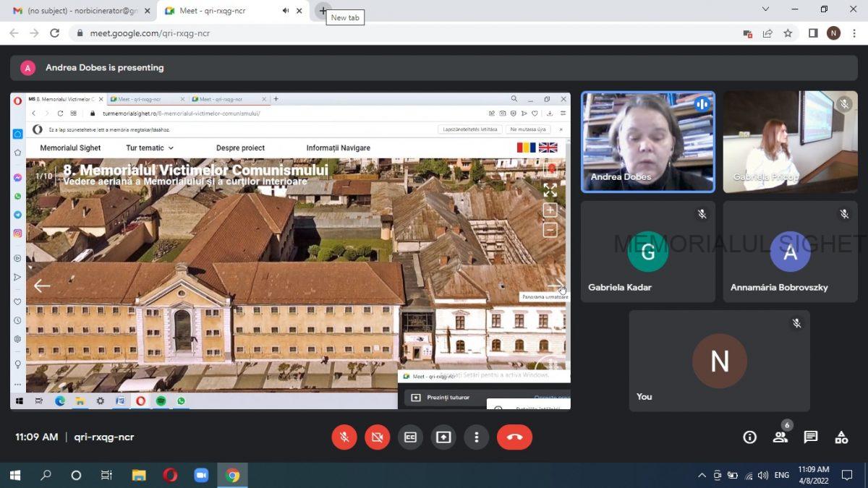The height and width of the screenshot is (488, 868).
Task: Open Task View on the taskbar
Action: pyautogui.click(x=106, y=475)
